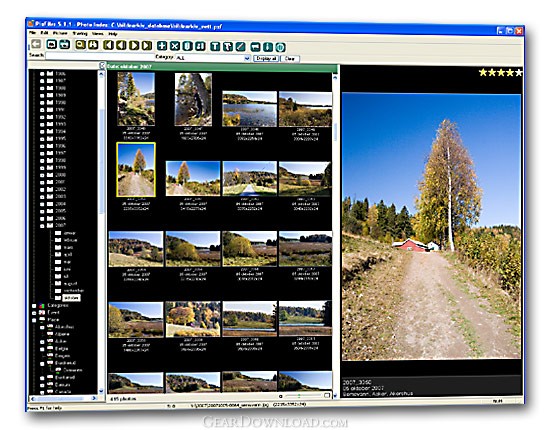Expand the Categories node in sidebar tree
The height and width of the screenshot is (430, 550).
(34, 306)
